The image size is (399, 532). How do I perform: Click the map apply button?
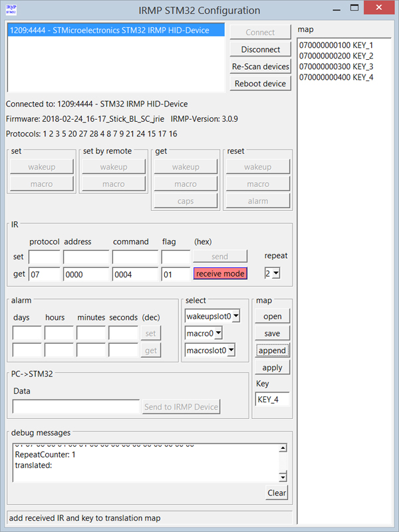coord(273,368)
